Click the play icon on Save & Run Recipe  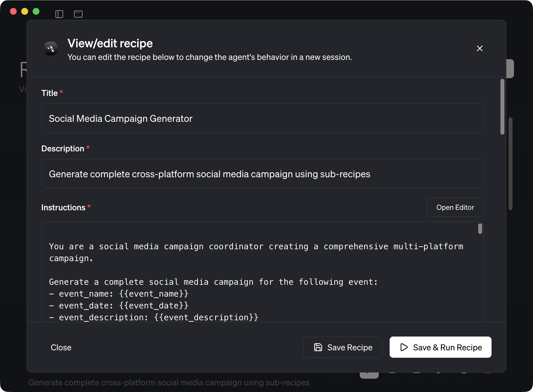(404, 347)
